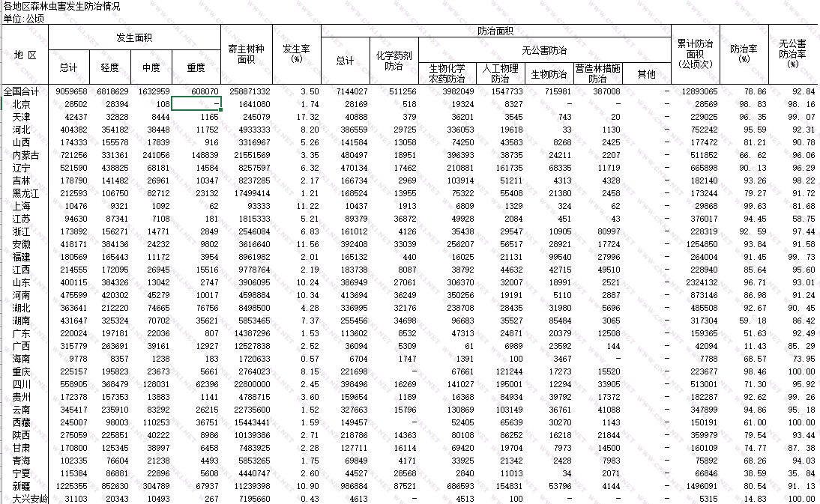Click 云南's 寄主树种面积 value 22735600
Screen dimensions: 820x504
coord(252,410)
